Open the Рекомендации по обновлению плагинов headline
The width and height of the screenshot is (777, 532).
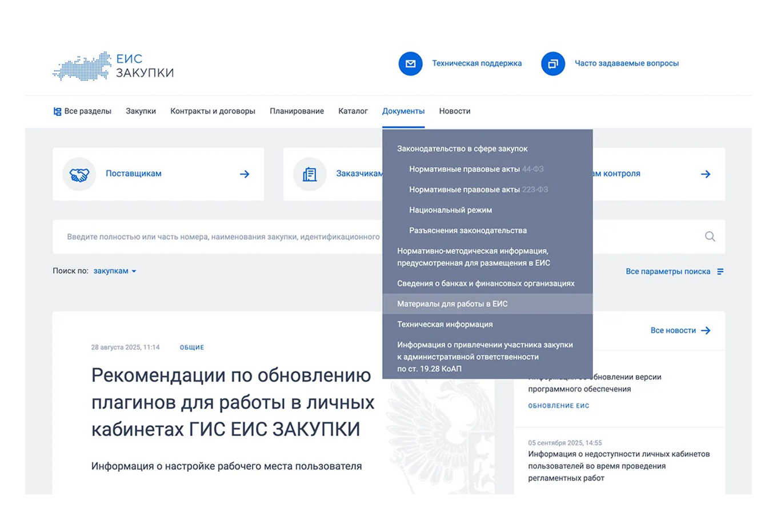pyautogui.click(x=233, y=402)
